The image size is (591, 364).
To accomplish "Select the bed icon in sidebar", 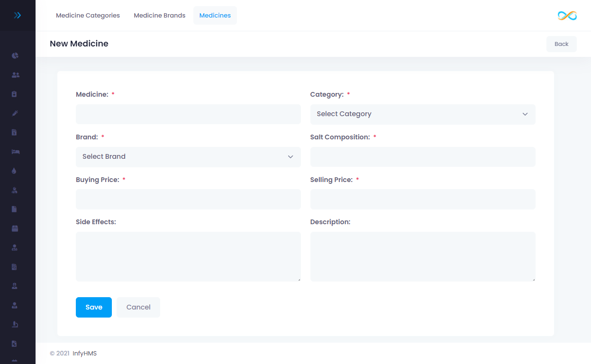I will tap(15, 152).
